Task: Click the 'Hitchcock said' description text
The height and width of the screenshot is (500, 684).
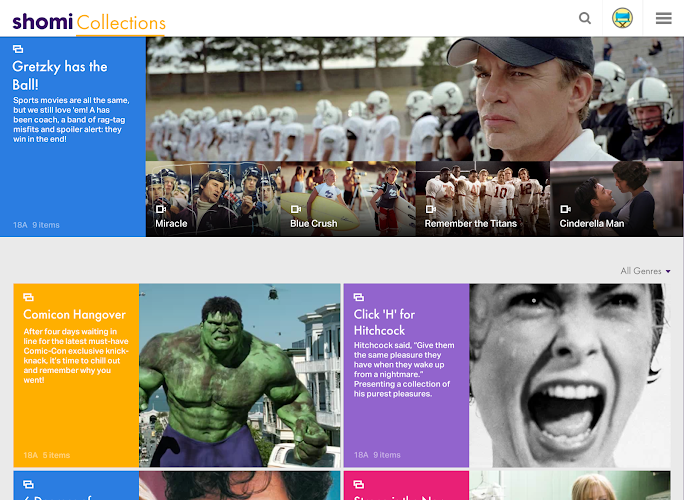Action: click(x=404, y=370)
